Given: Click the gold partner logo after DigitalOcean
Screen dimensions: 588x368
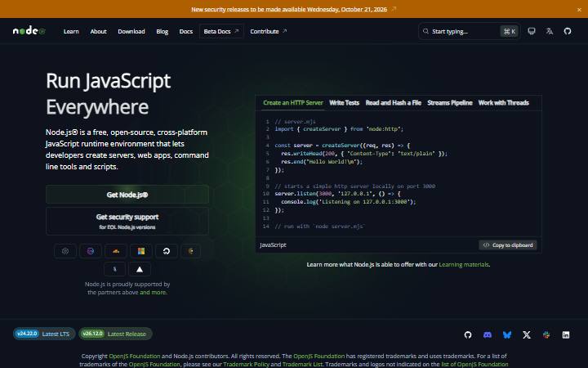Looking at the screenshot, I should click(190, 251).
